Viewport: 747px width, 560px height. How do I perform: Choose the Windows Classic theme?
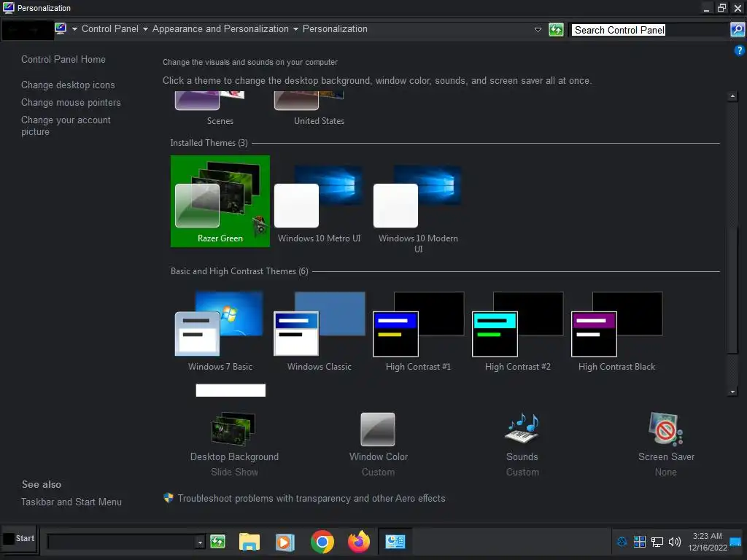pos(320,332)
